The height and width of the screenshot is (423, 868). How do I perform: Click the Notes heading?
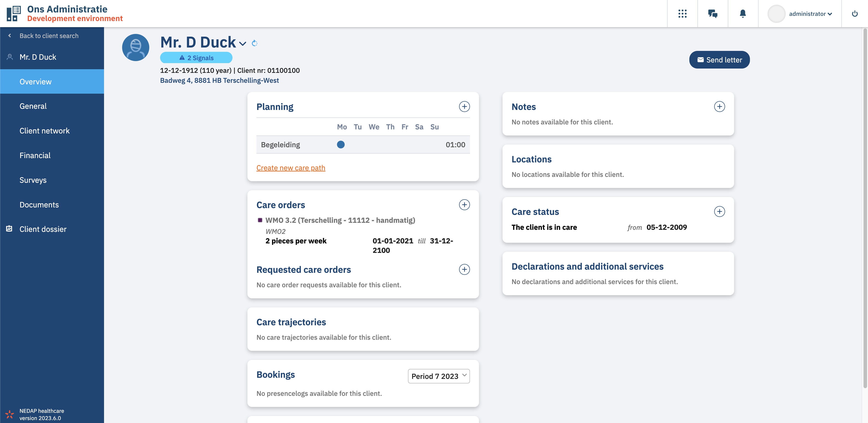click(524, 107)
